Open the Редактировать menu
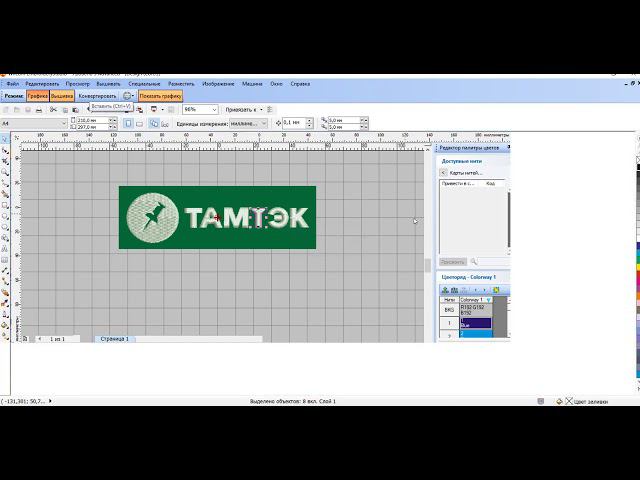The width and height of the screenshot is (640, 480). [42, 84]
